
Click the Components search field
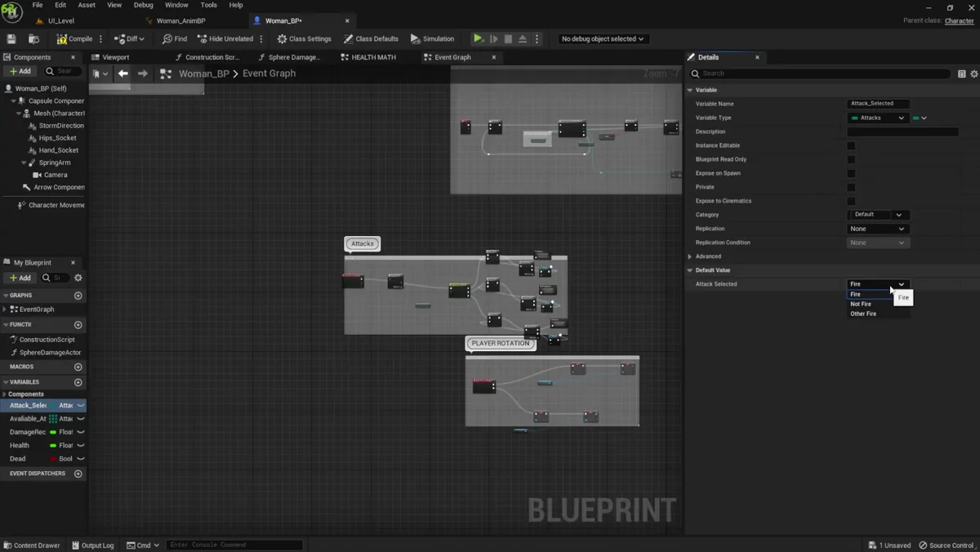[64, 71]
